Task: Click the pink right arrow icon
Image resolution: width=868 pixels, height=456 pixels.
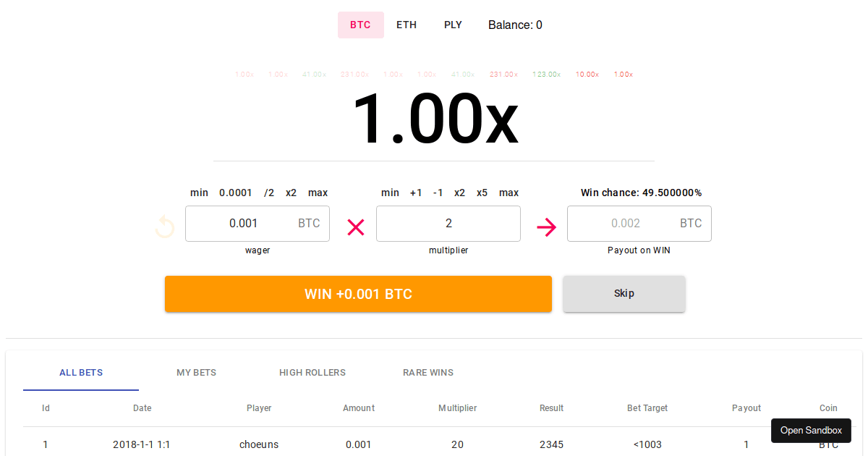Action: 546,227
